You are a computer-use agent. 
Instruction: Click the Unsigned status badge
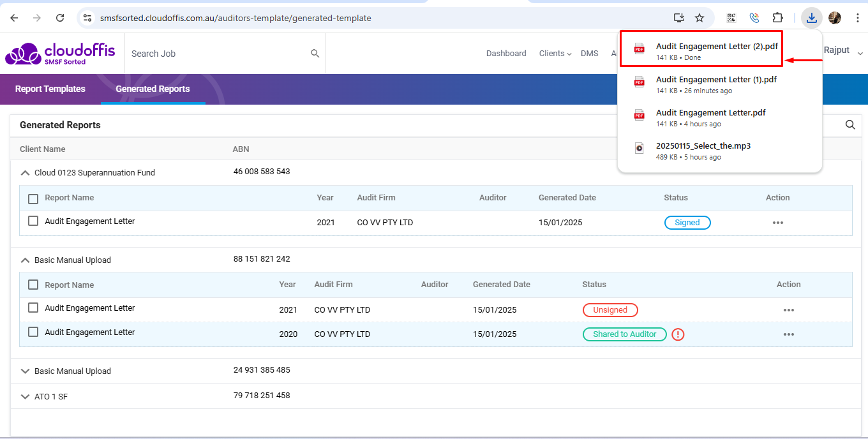coord(610,310)
